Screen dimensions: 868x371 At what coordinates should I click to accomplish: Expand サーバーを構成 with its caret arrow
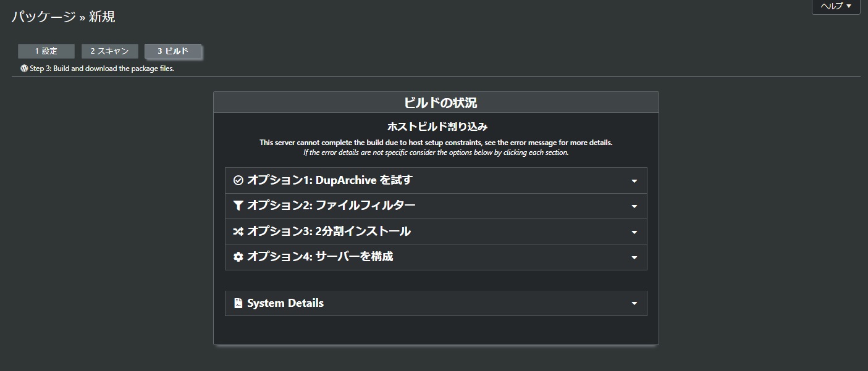(x=634, y=257)
